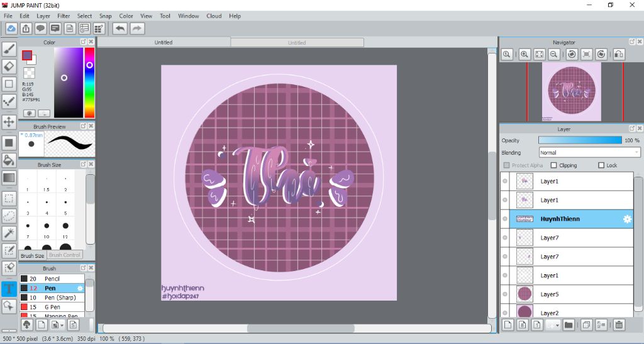Select the rectangular Select tool
The height and width of the screenshot is (344, 644).
(x=9, y=199)
